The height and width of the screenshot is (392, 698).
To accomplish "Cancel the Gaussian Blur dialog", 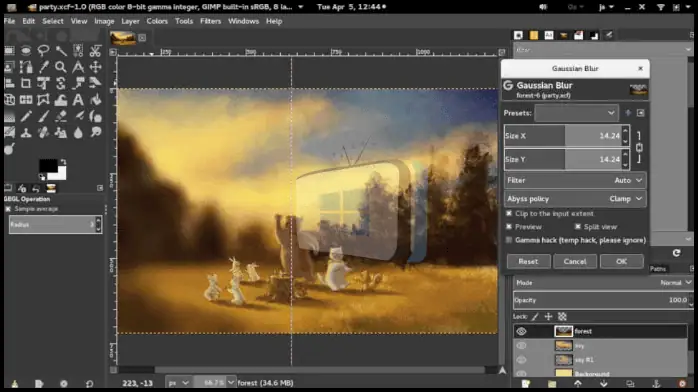I will [575, 261].
